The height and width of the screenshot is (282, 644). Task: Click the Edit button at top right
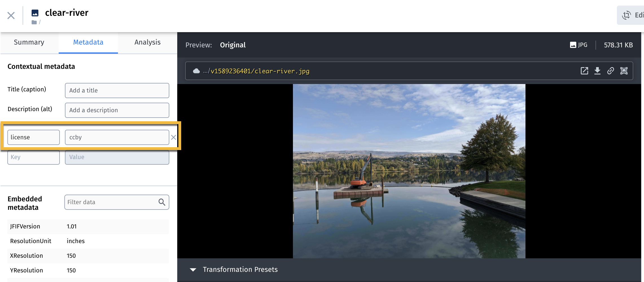point(630,15)
